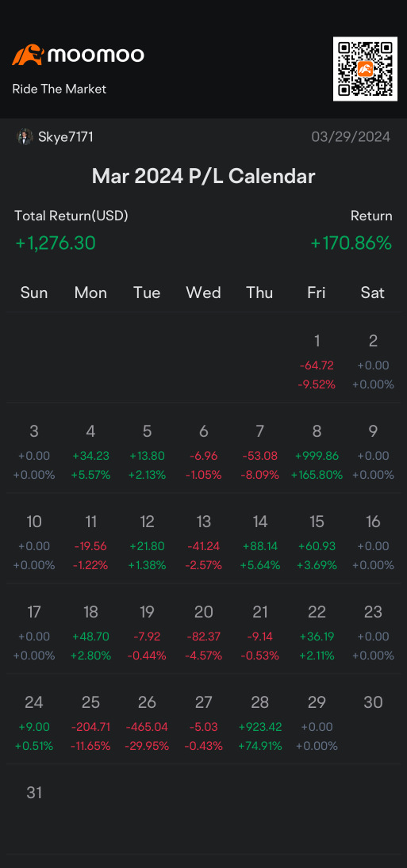The height and width of the screenshot is (868, 407).
Task: Select the 03/29/2024 date label
Action: (351, 137)
